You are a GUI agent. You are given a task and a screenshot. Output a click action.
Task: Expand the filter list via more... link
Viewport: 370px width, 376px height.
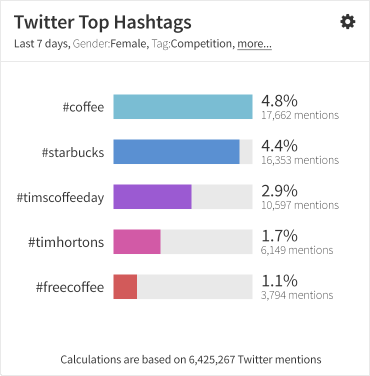point(254,44)
